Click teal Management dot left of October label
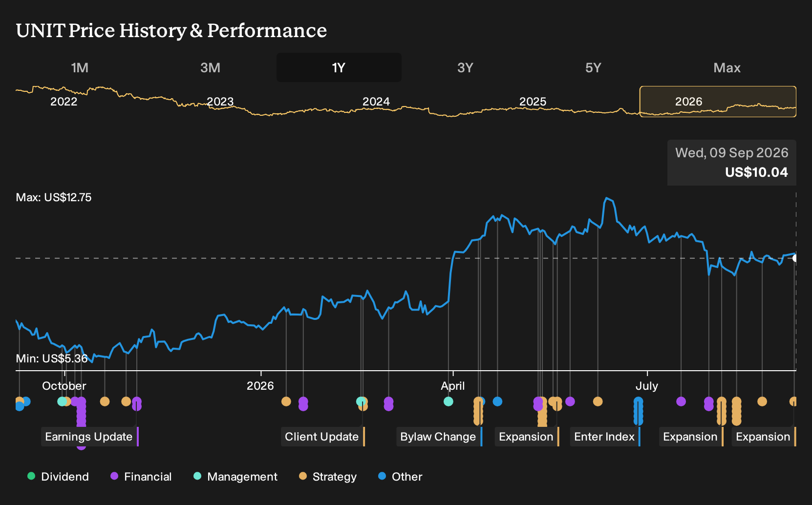This screenshot has width=812, height=505. pos(62,401)
